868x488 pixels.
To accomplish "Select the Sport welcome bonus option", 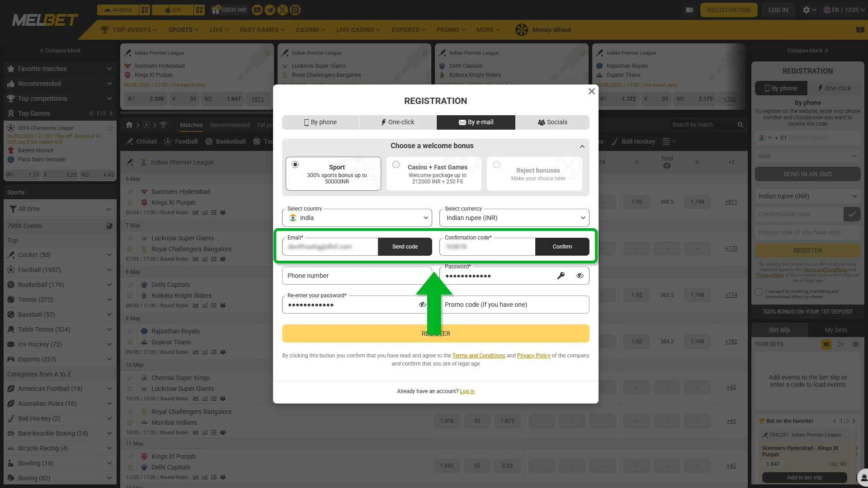I will coord(333,174).
